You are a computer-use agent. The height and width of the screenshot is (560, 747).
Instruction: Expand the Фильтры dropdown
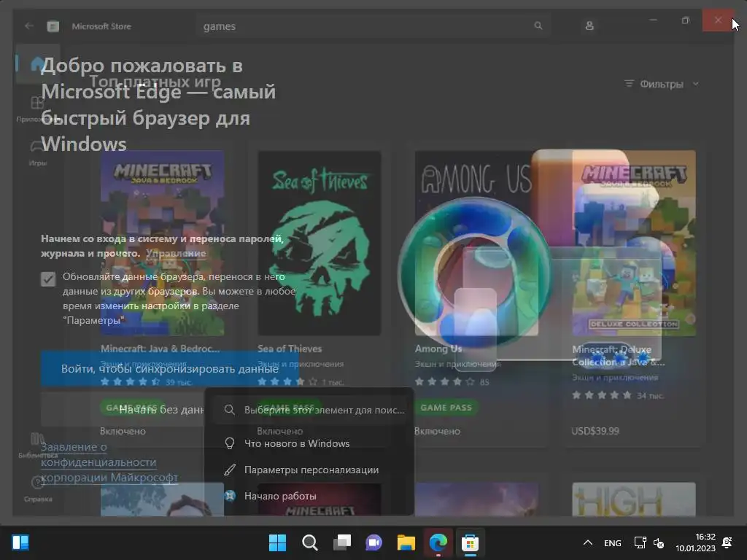click(x=662, y=84)
